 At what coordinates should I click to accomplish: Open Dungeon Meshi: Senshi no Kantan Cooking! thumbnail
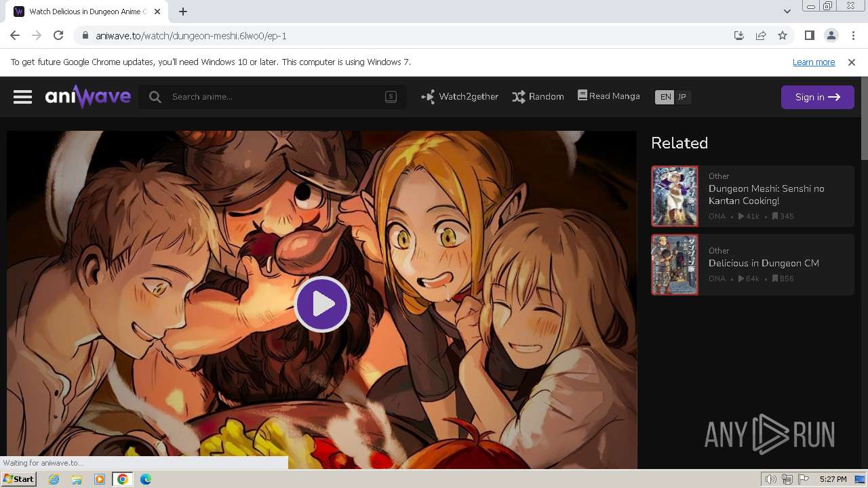pos(675,196)
